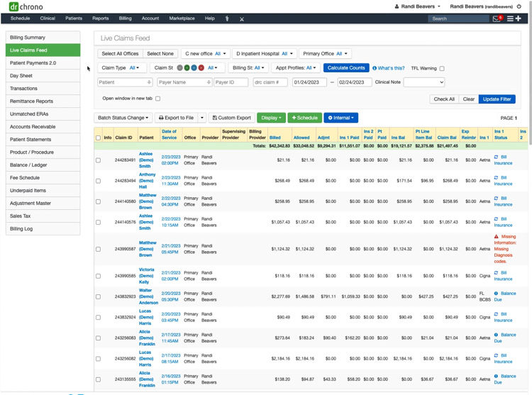Viewport: 532px width, 395px height.
Task: Click the Payer ID input field
Action: (231, 82)
